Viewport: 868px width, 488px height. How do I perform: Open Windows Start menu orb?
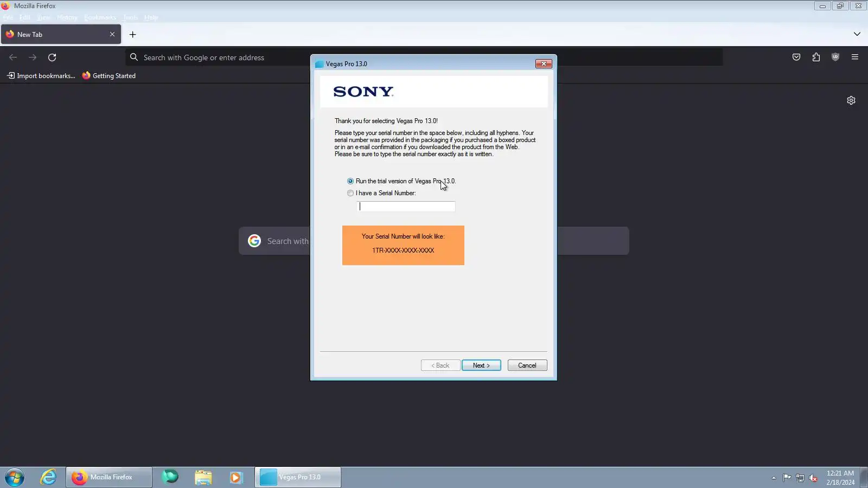click(x=15, y=477)
